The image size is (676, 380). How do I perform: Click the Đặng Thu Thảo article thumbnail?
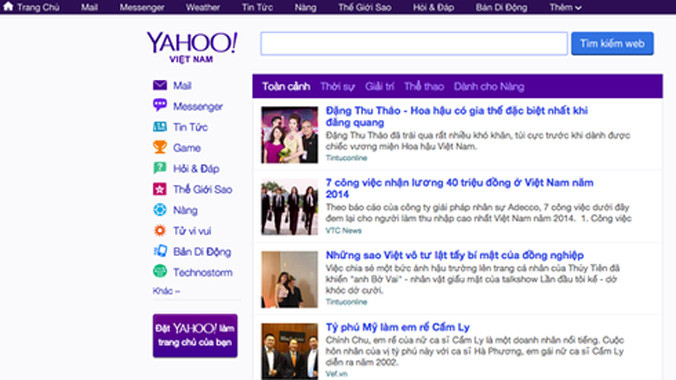289,135
